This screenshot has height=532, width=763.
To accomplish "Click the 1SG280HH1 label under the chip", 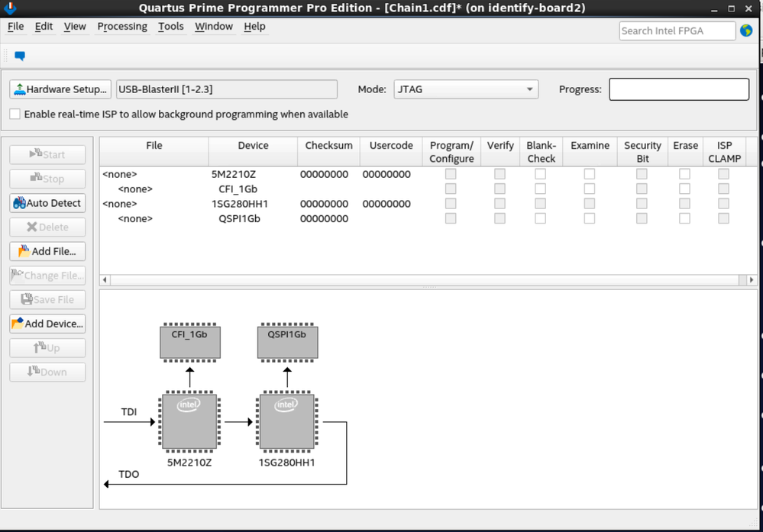I will click(287, 463).
